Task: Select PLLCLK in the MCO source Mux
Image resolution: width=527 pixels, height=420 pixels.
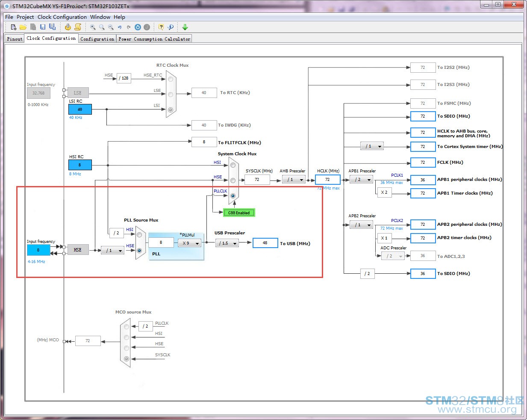Action: tap(127, 327)
